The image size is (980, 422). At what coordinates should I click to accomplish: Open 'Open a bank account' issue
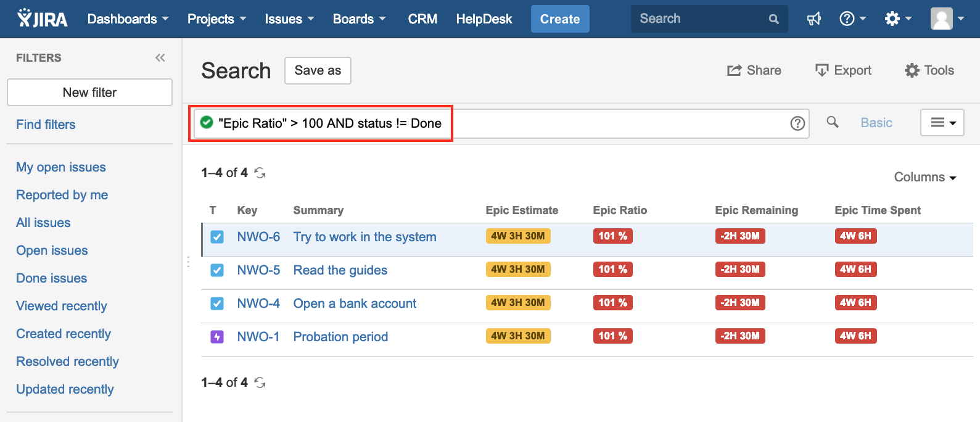click(355, 304)
